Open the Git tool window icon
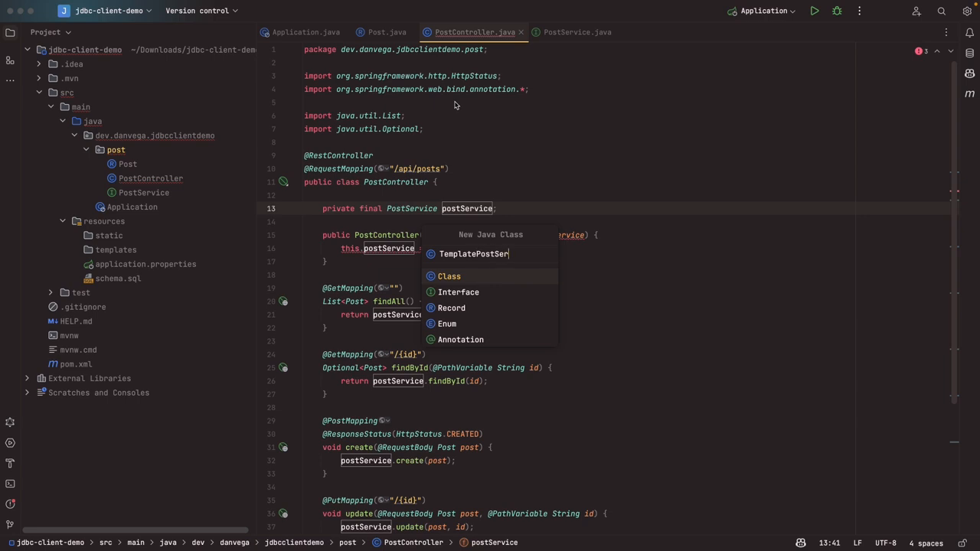Screen dimensions: 980x551 (x=10, y=525)
